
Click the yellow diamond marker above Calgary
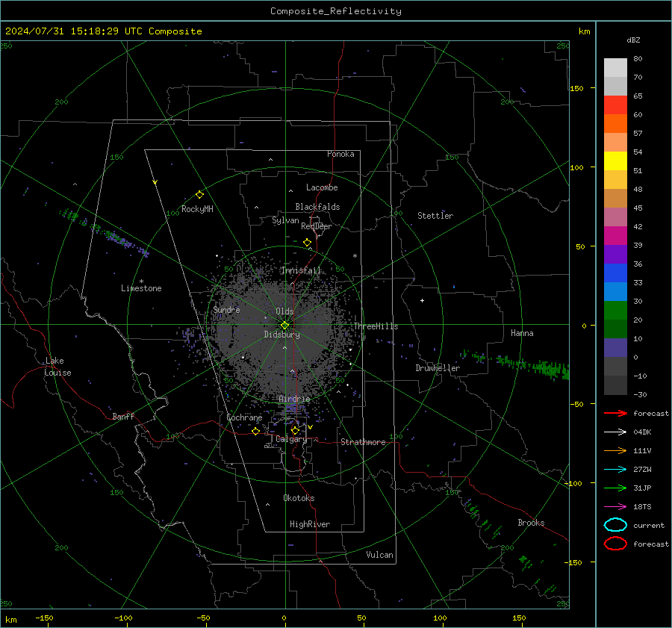click(x=295, y=430)
